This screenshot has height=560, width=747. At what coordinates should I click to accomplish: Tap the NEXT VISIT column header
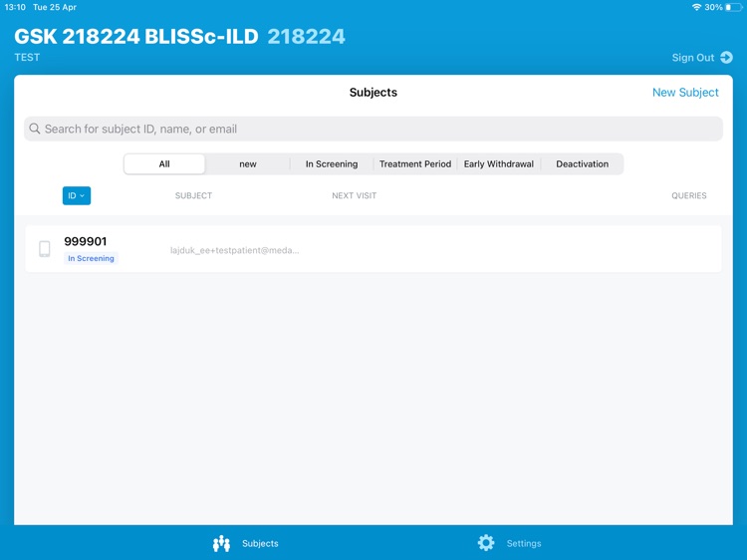pos(354,195)
